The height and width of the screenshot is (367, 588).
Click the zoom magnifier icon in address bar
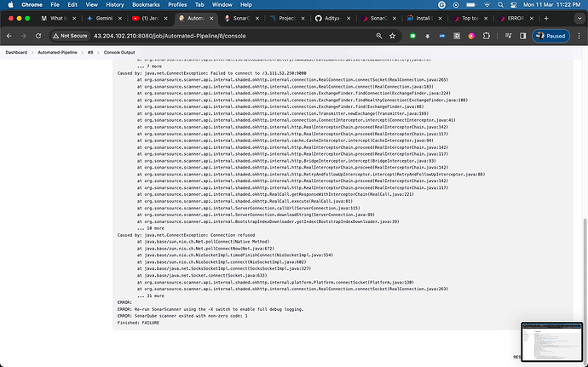coord(380,36)
